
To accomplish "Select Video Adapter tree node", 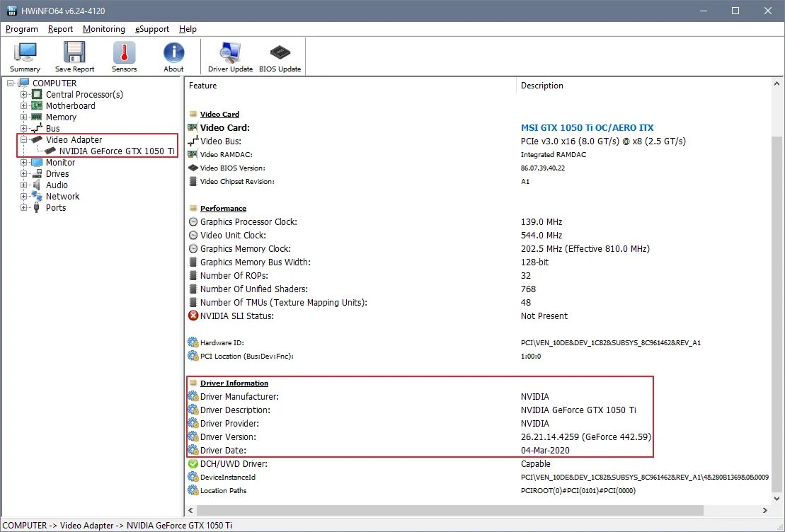I will pos(74,139).
